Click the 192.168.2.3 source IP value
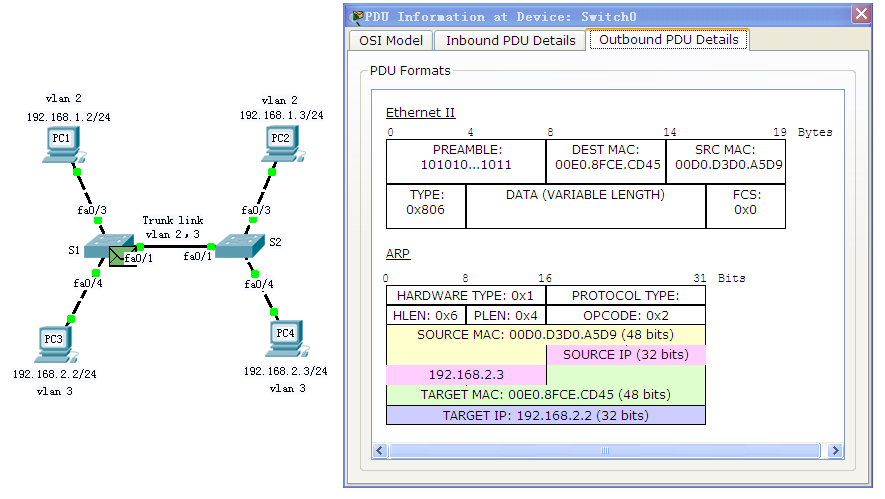 point(466,375)
